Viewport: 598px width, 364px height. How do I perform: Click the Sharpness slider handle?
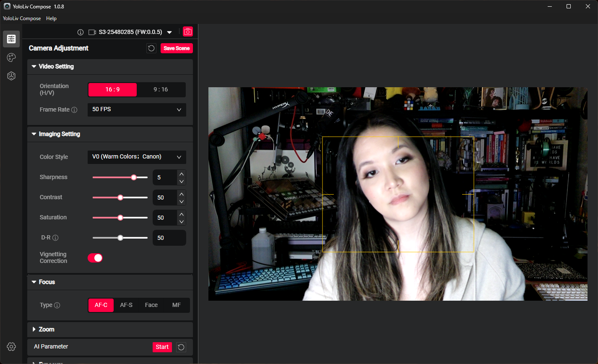point(134,177)
